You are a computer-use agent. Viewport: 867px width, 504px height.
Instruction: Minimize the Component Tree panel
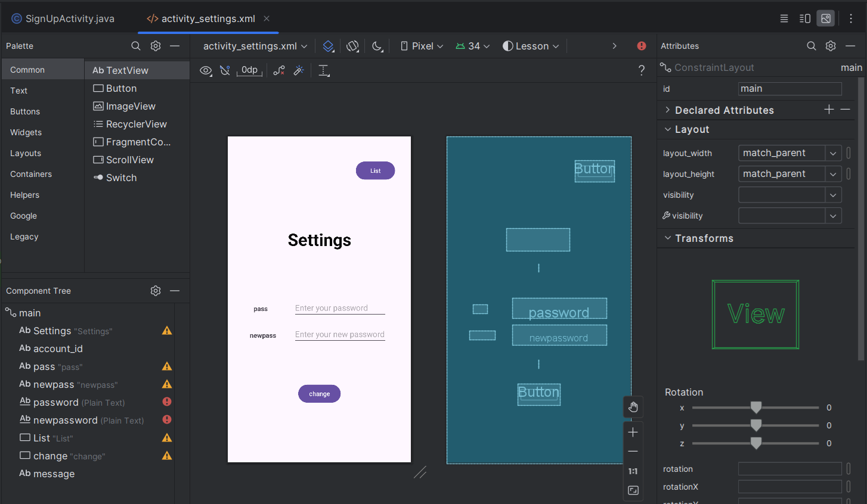(175, 291)
